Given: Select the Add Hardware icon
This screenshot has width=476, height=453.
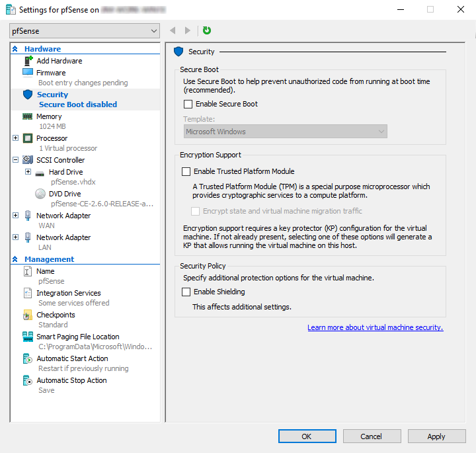Looking at the screenshot, I should 28,61.
